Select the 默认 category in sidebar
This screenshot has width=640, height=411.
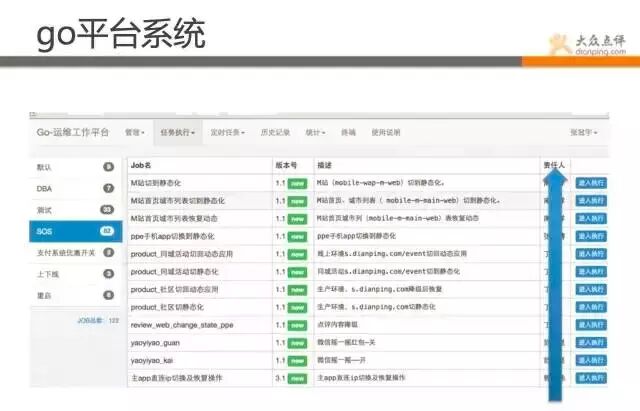(x=76, y=167)
